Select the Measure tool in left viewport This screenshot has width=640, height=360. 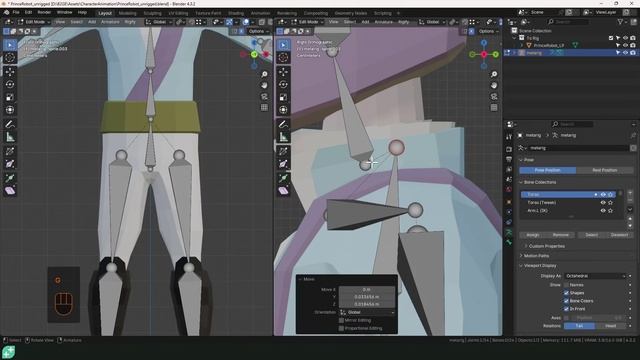(10, 137)
